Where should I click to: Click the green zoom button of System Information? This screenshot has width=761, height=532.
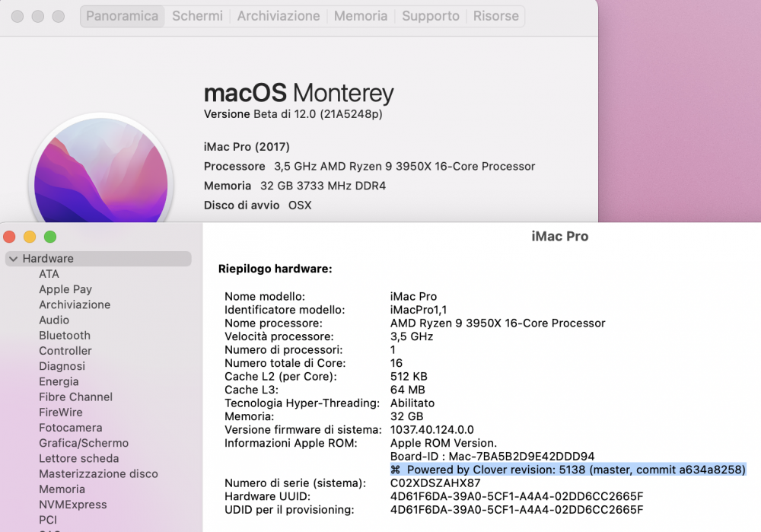(50, 237)
